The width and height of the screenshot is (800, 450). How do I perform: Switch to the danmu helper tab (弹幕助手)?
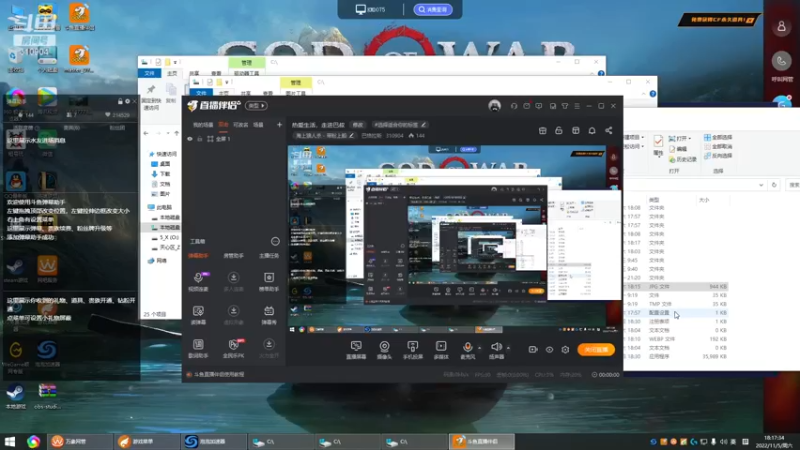[198, 256]
